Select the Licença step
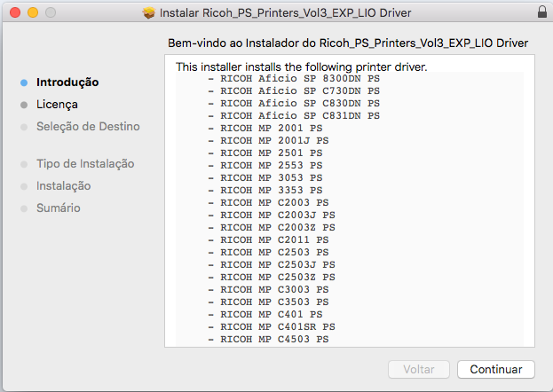This screenshot has height=392, width=553. point(57,105)
